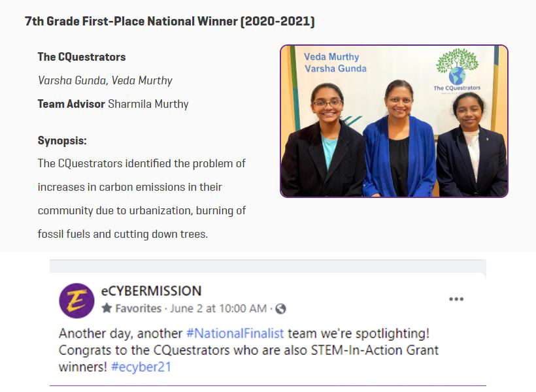Click The CQuestrators team name heading

82,57
